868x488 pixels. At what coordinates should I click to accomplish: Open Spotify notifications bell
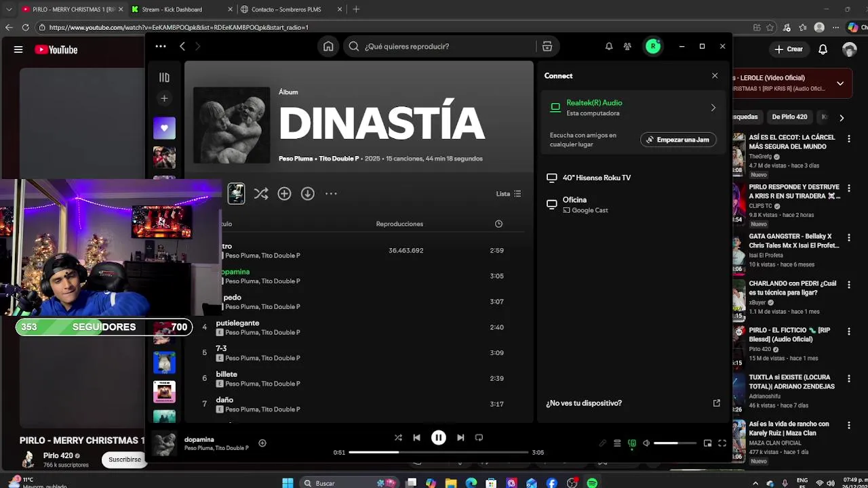pos(609,46)
